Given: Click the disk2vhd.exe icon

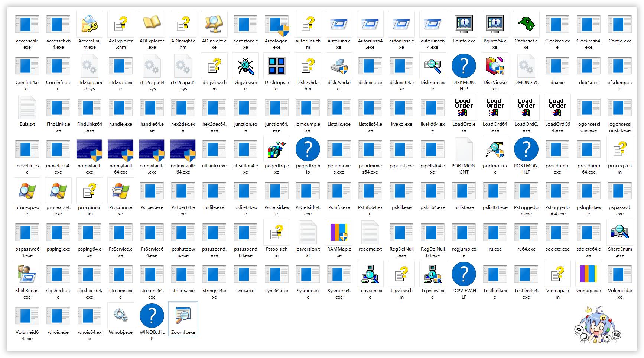Looking at the screenshot, I should [339, 66].
